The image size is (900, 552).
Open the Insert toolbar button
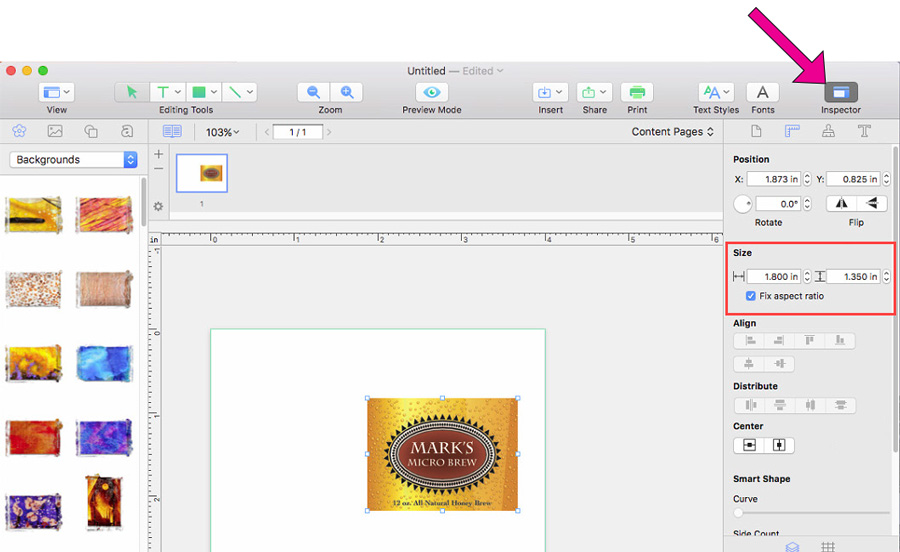pyautogui.click(x=550, y=92)
